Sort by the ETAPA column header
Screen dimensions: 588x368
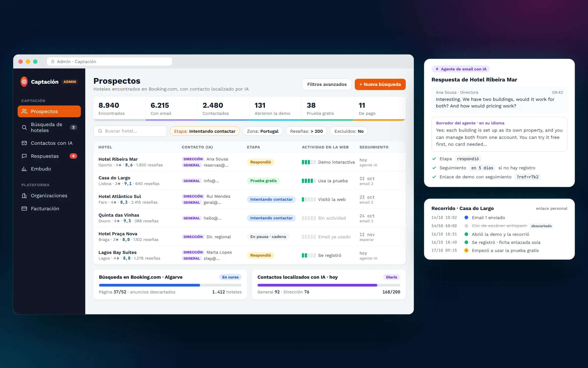[253, 147]
